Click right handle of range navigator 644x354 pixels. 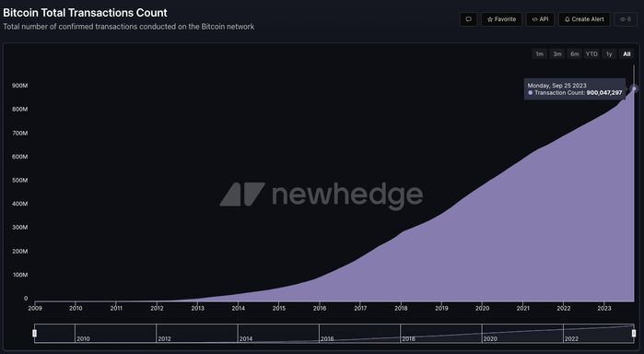(634, 333)
